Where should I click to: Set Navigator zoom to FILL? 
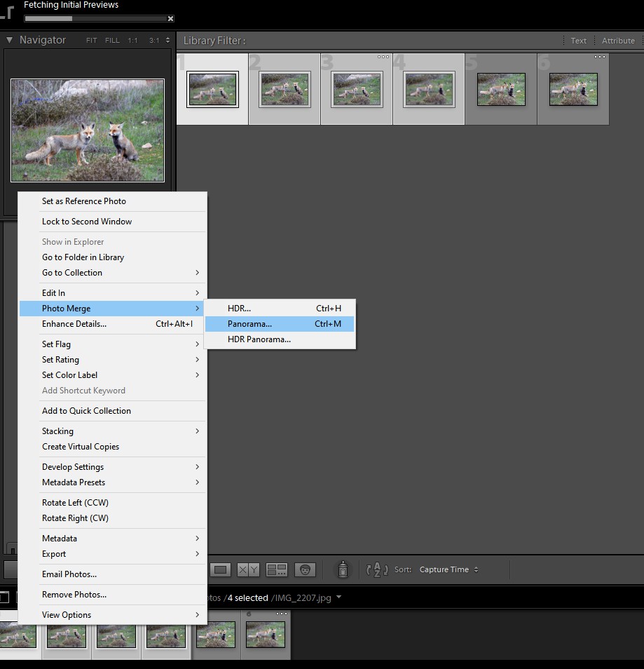112,41
